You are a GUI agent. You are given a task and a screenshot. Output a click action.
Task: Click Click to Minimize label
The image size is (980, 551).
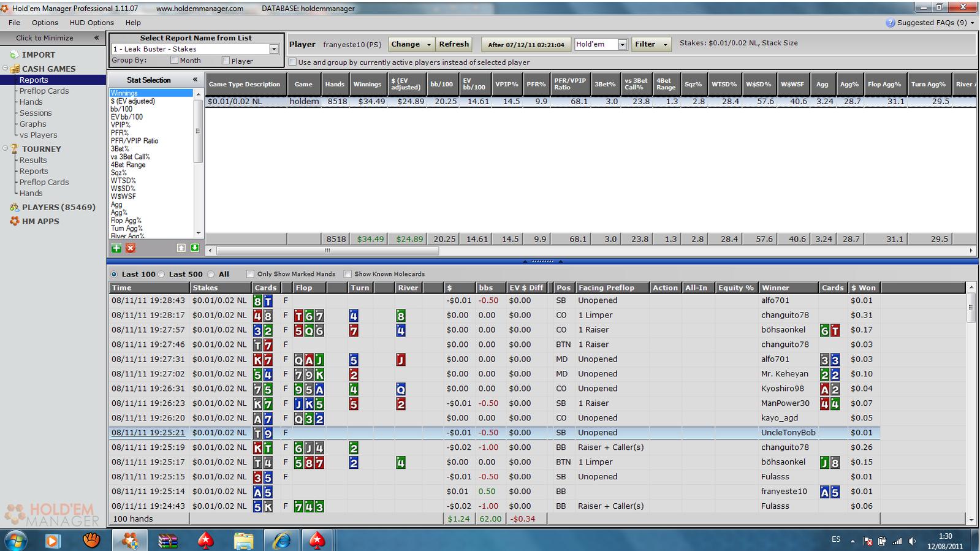click(x=45, y=38)
